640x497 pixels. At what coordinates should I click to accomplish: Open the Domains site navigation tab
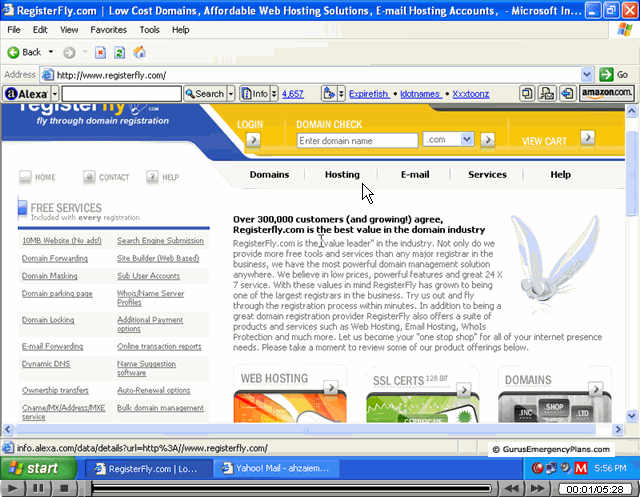269,175
